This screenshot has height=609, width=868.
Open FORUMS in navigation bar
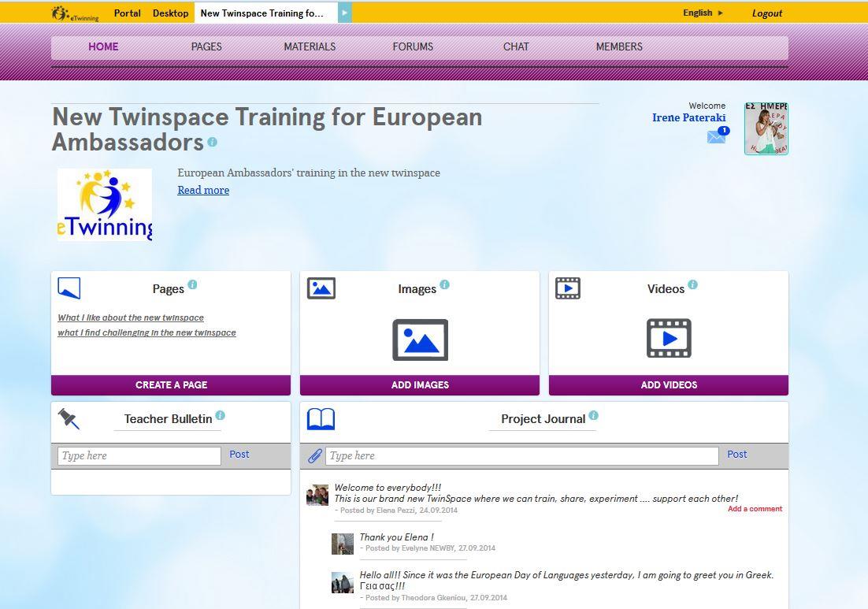click(x=413, y=47)
